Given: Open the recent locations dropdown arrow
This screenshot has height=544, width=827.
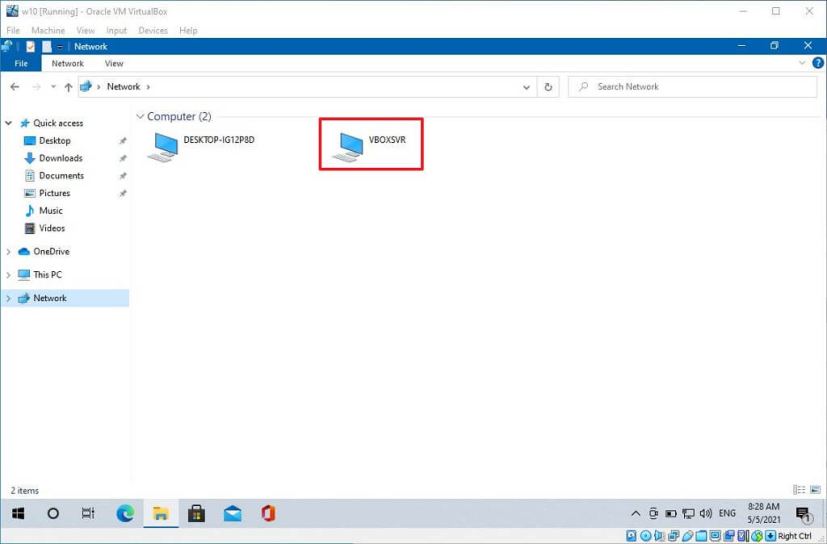Looking at the screenshot, I should pyautogui.click(x=53, y=87).
